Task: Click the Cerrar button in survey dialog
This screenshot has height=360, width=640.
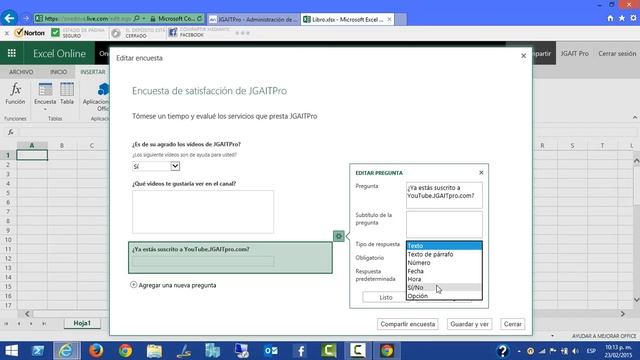Action: pos(512,324)
